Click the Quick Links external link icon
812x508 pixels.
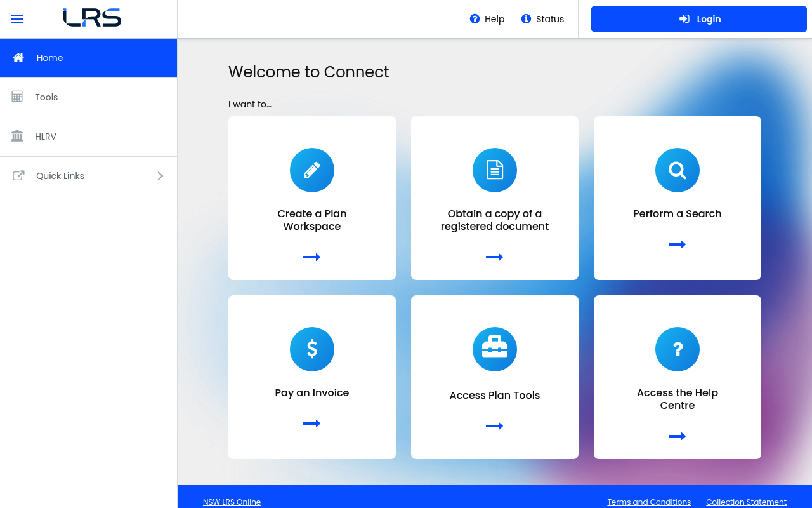click(18, 176)
